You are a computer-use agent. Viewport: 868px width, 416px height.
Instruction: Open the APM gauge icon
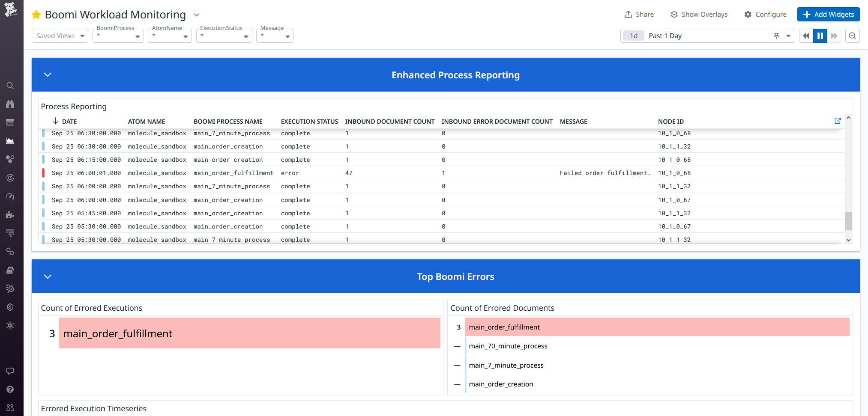(x=10, y=196)
